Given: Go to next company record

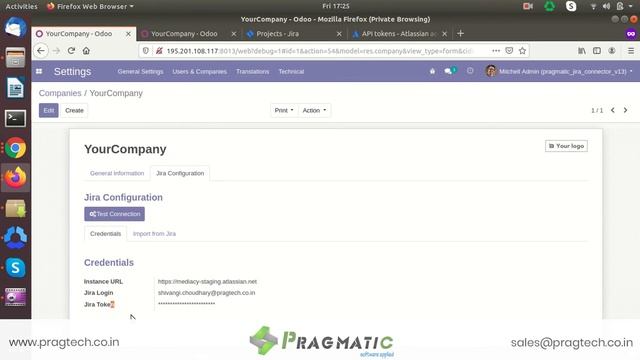Looking at the screenshot, I should (625, 110).
